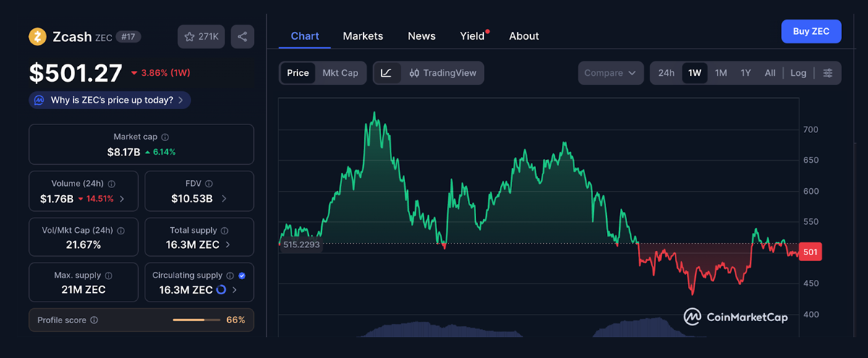Click the $1.76B volume value
Image resolution: width=868 pixels, height=358 pixels.
(57, 198)
